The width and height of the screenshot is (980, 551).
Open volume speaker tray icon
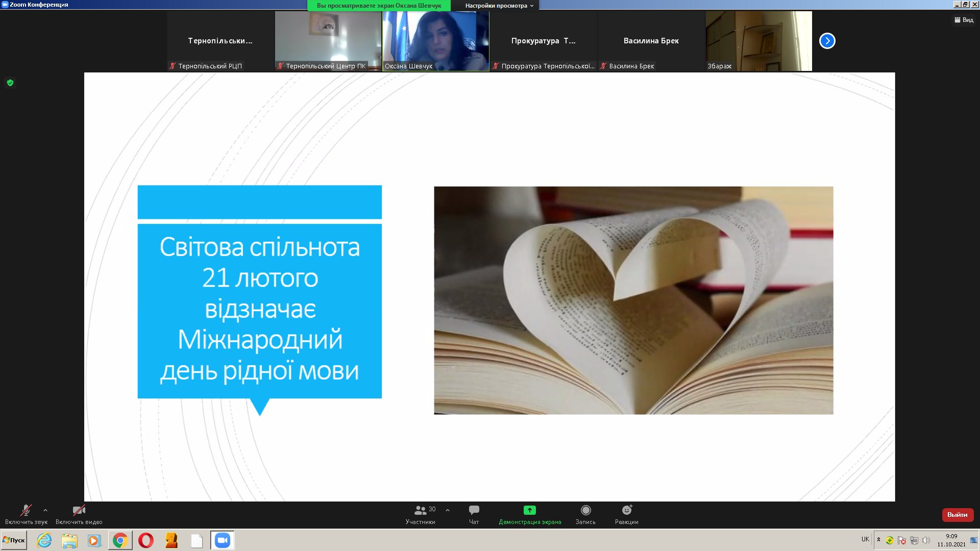[x=926, y=540]
